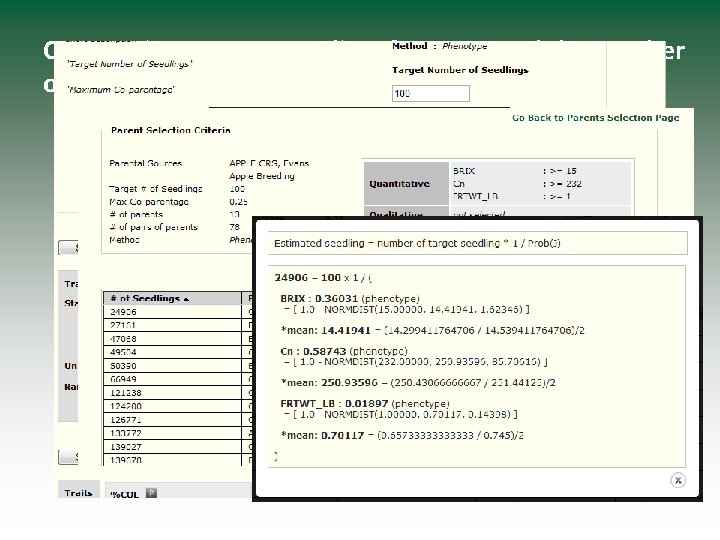Click the Parent Selection Criteria heading
The image size is (720, 540).
click(x=170, y=130)
